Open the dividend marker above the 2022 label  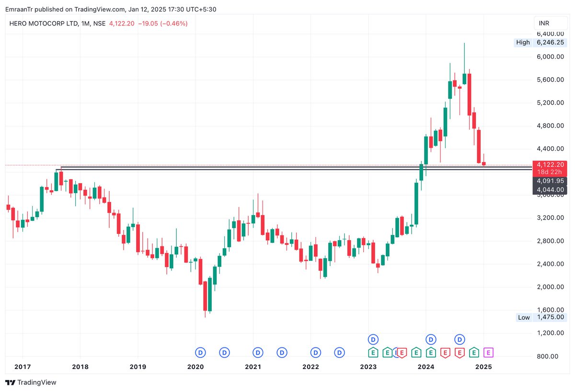point(315,353)
